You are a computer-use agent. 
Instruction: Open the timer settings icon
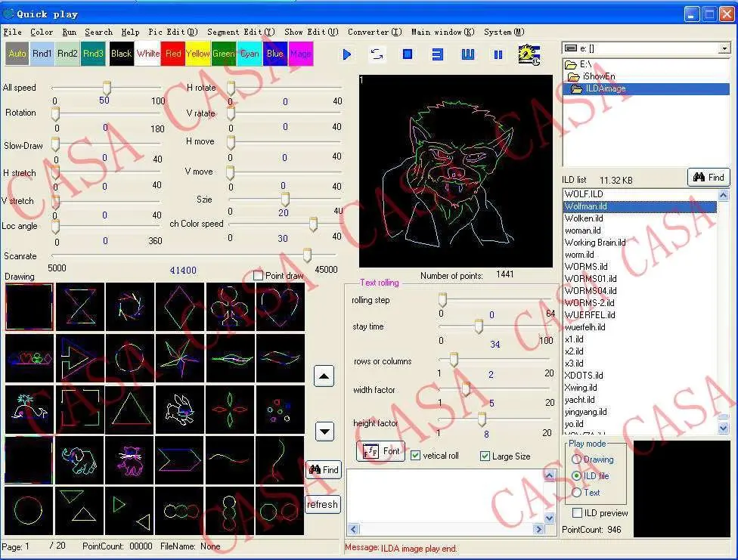[x=529, y=55]
